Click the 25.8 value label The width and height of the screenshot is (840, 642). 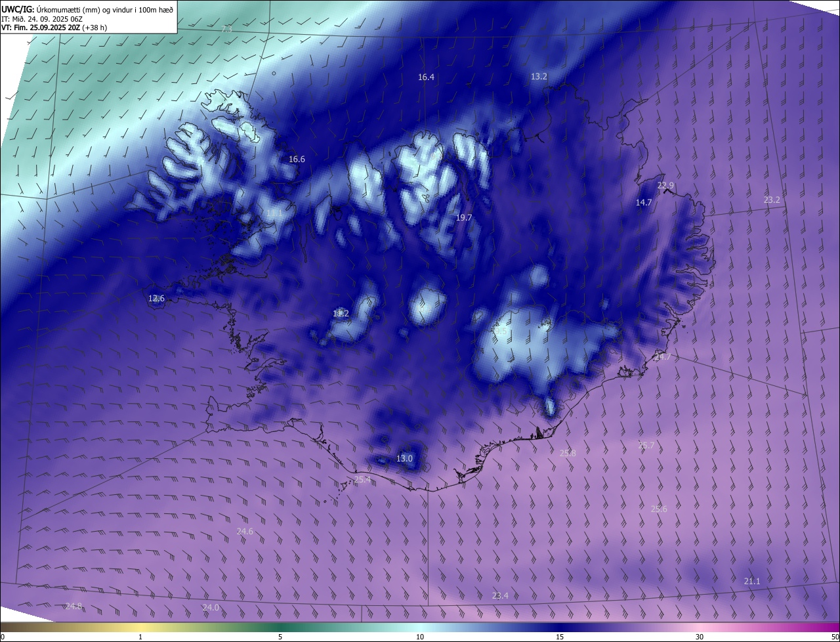point(568,453)
